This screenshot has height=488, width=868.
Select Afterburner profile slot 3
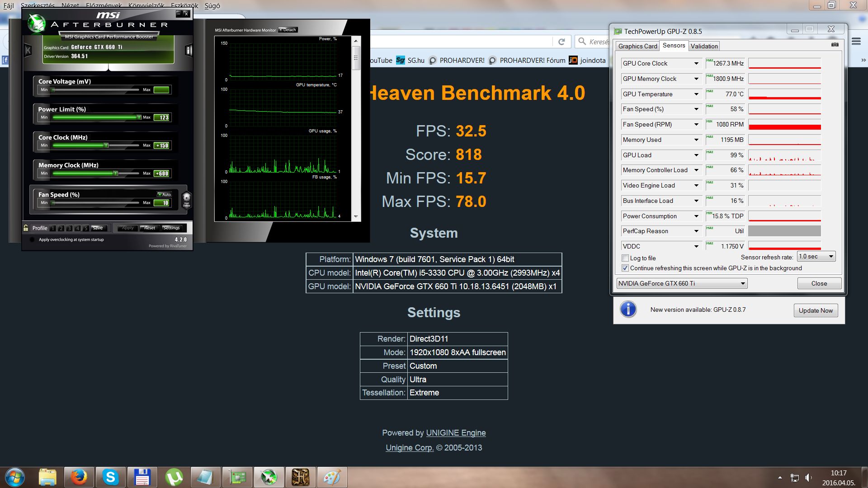point(70,228)
